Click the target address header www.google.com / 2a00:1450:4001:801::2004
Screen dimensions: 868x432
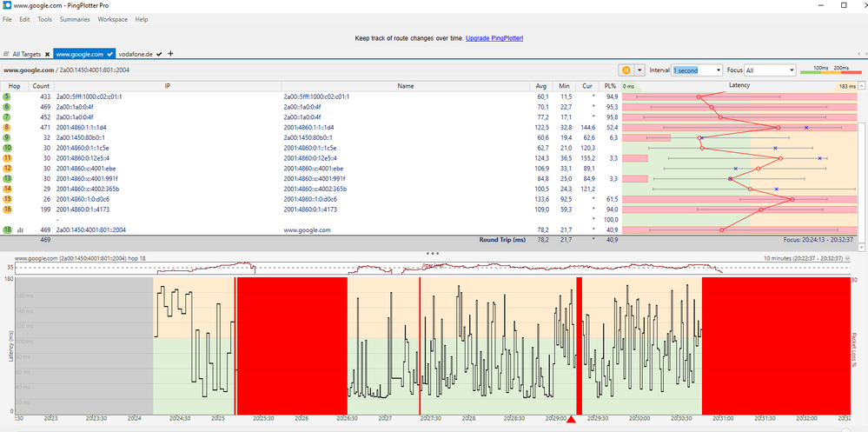(65, 70)
